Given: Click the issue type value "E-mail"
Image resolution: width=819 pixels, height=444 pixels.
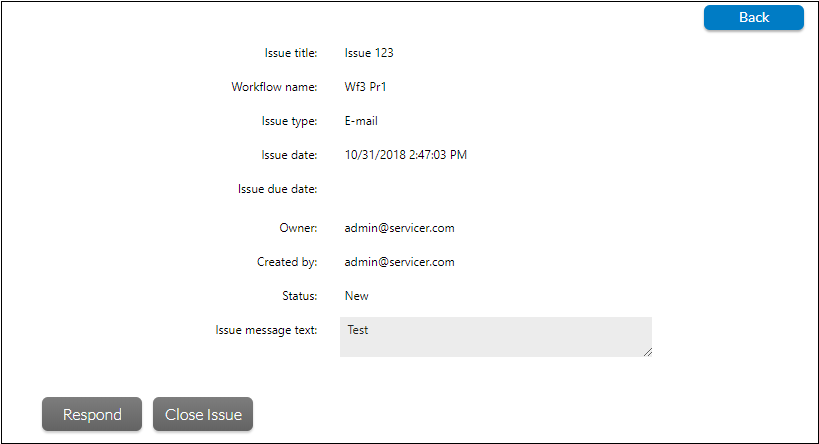Looking at the screenshot, I should tap(361, 121).
